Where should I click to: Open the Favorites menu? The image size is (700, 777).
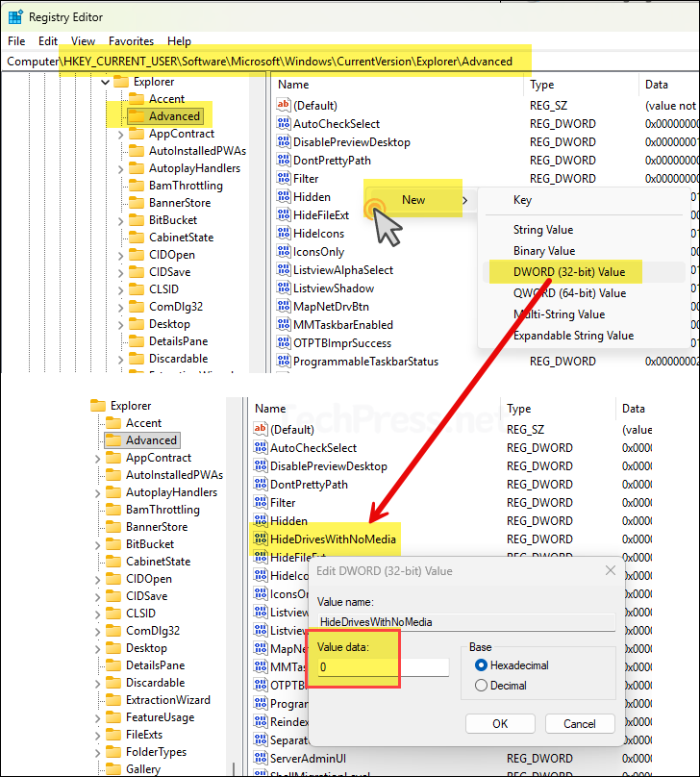tap(131, 41)
